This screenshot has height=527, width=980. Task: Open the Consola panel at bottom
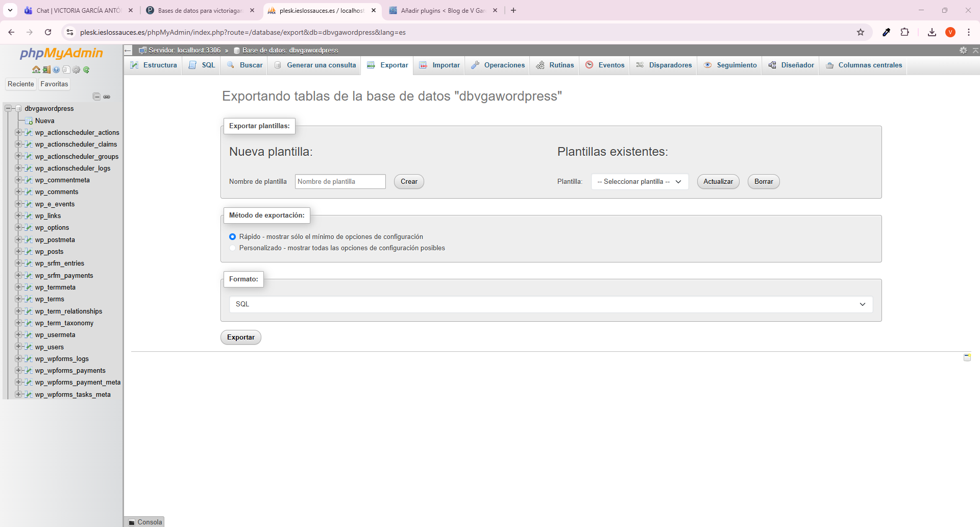pyautogui.click(x=145, y=522)
